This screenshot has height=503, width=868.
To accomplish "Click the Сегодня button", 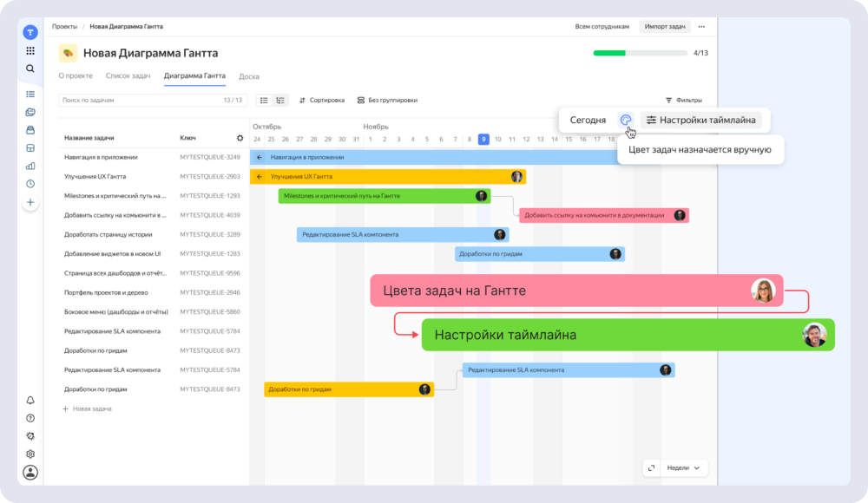I will [588, 120].
